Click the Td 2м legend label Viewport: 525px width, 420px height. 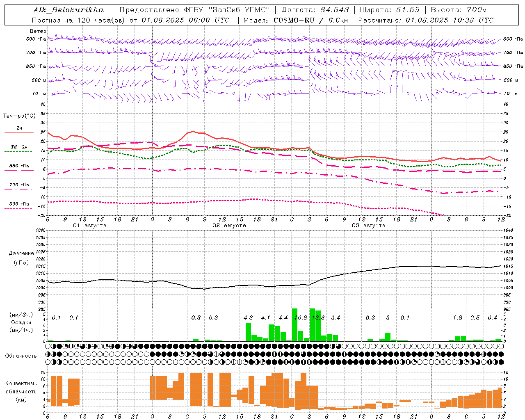pos(19,147)
